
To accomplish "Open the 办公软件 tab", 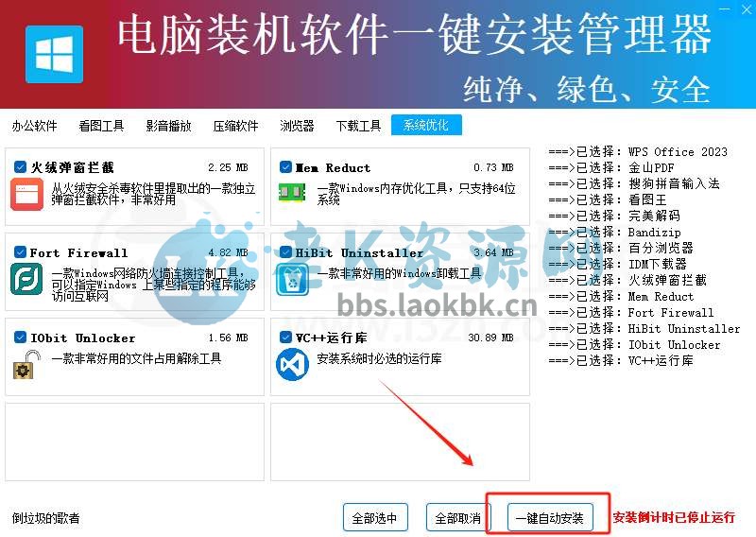I will point(34,126).
